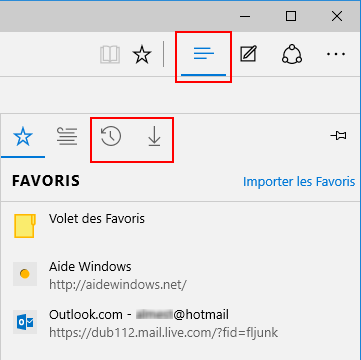Switch to the Reading list tab

[67, 137]
